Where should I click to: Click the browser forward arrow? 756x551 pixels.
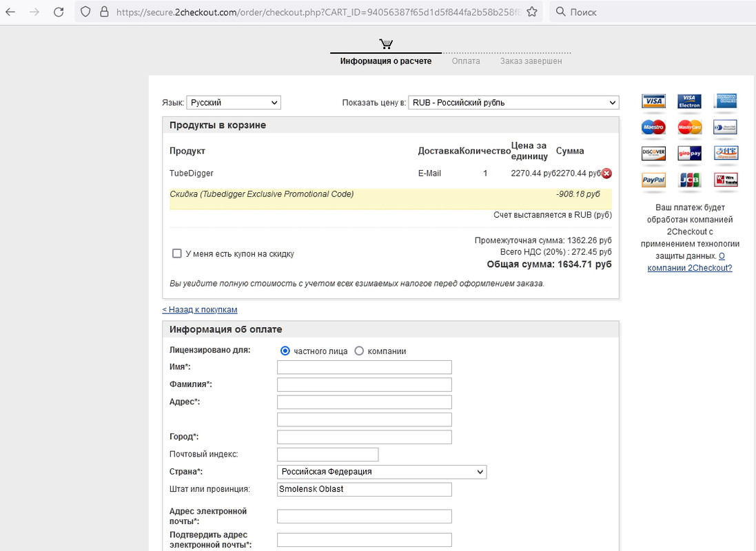[x=34, y=12]
